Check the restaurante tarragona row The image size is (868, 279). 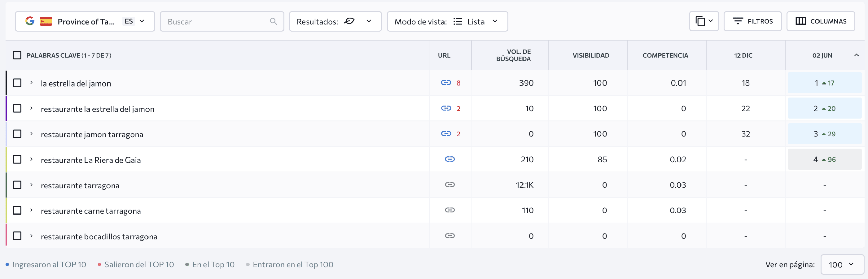pos(17,185)
